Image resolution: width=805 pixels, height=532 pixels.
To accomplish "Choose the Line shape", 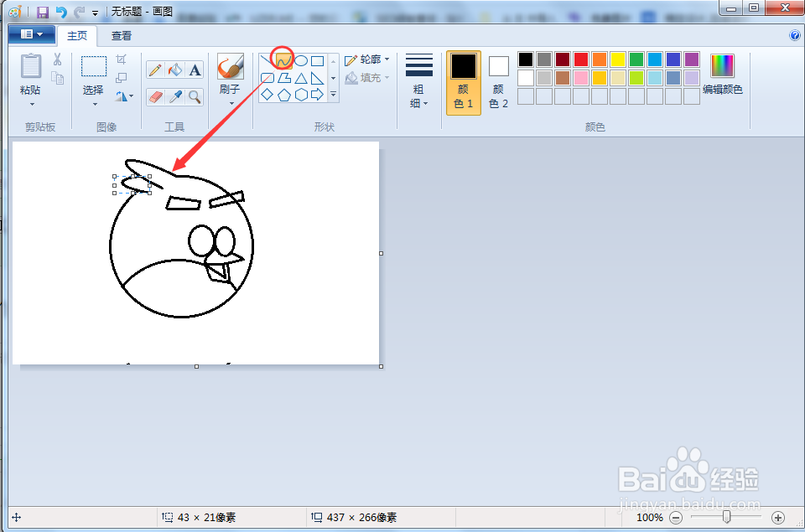I will [266, 60].
